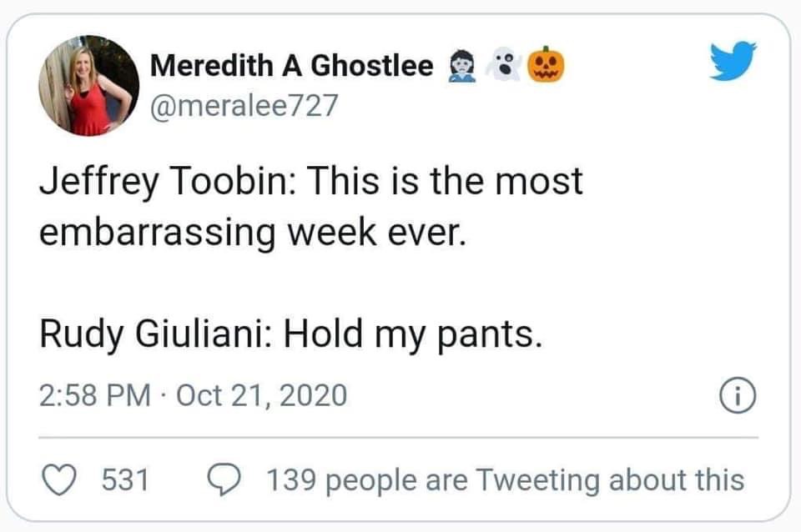Click the 531 likes count
801x532 pixels.
pyautogui.click(x=124, y=479)
